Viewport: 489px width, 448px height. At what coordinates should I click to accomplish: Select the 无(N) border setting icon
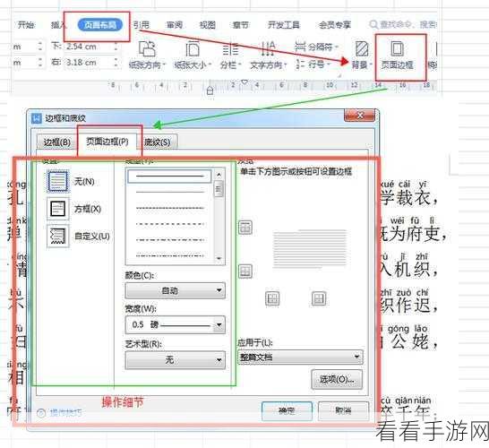[x=57, y=181]
